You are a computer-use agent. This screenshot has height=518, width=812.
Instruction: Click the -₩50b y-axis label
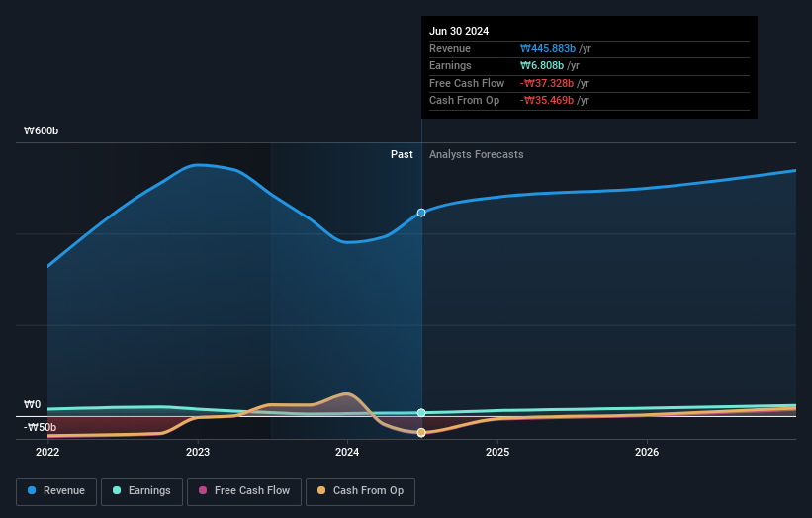coord(40,427)
